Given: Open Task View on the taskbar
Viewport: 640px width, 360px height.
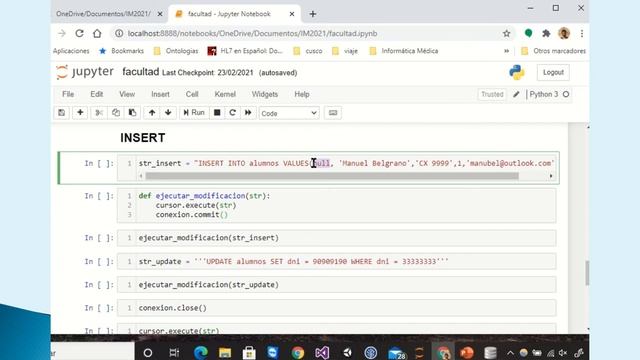Looking at the screenshot, I should tap(174, 352).
